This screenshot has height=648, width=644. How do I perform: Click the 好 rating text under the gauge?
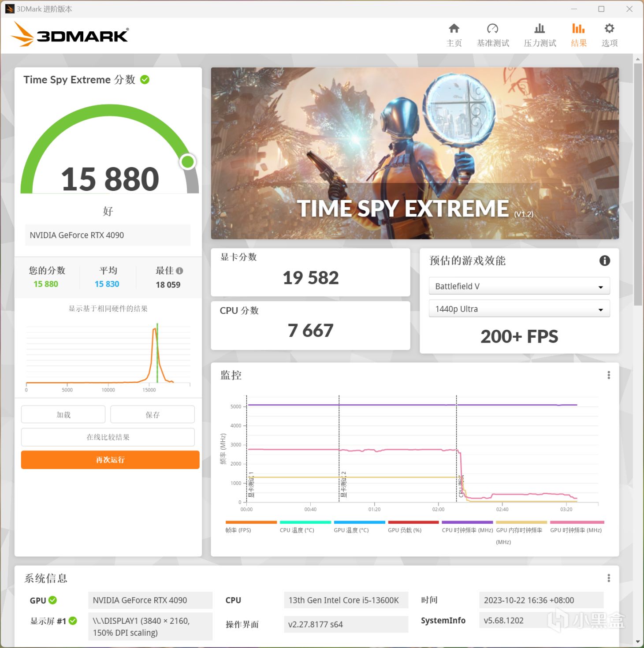pyautogui.click(x=108, y=211)
